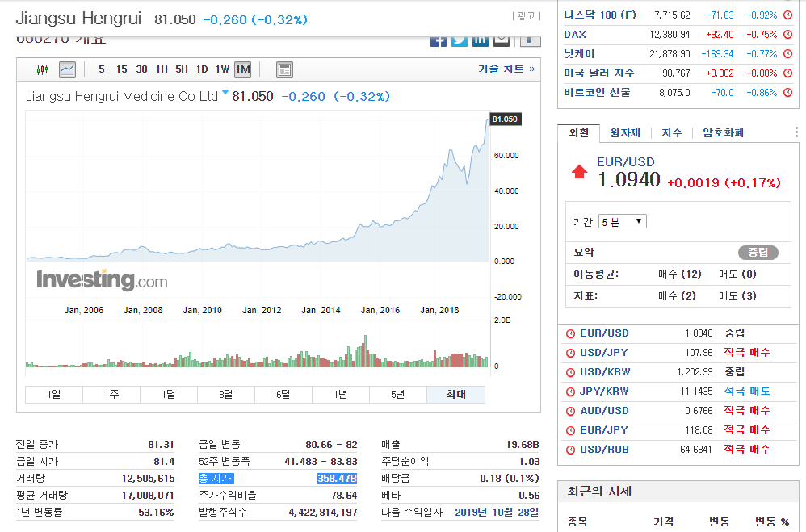Click clock icon beside AUD/USD
This screenshot has width=806, height=532.
570,411
